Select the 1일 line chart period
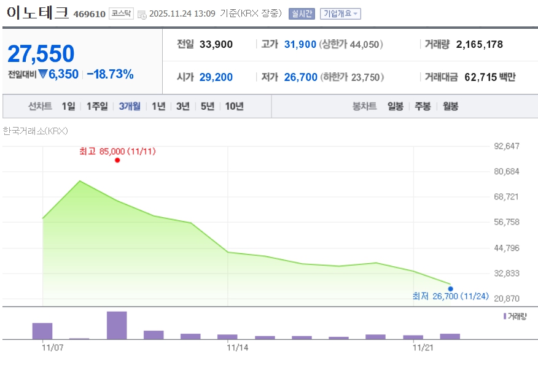538x392 pixels. point(68,106)
